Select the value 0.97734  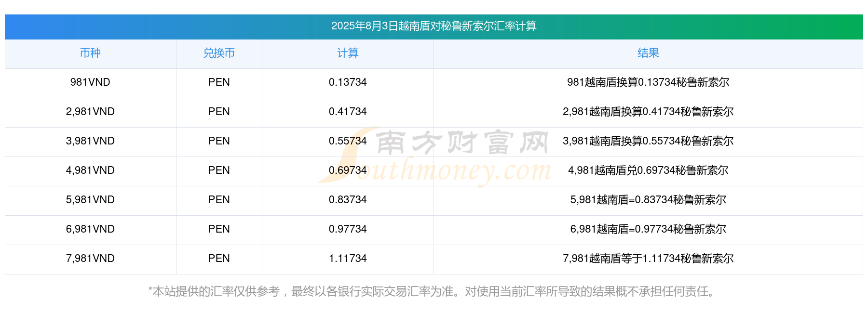348,229
